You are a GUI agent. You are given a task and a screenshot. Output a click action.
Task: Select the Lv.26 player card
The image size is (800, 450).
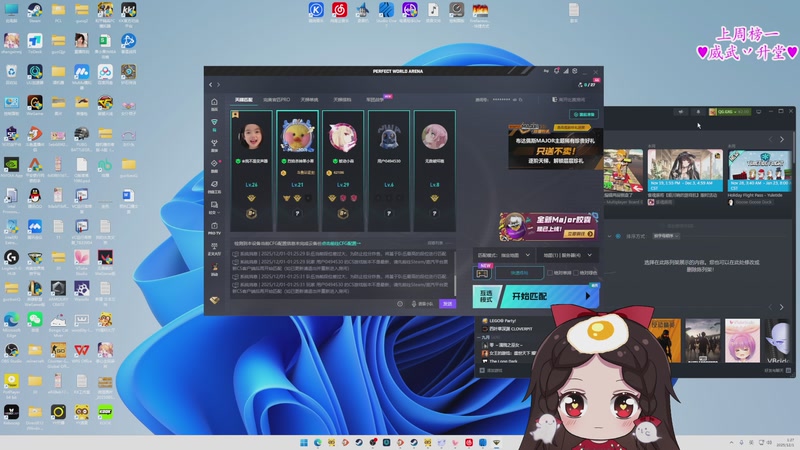[x=251, y=171]
